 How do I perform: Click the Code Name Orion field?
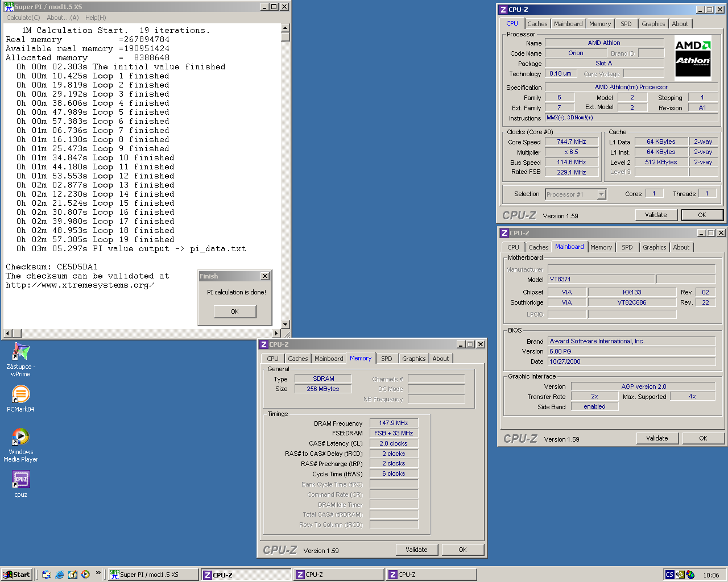pyautogui.click(x=576, y=53)
